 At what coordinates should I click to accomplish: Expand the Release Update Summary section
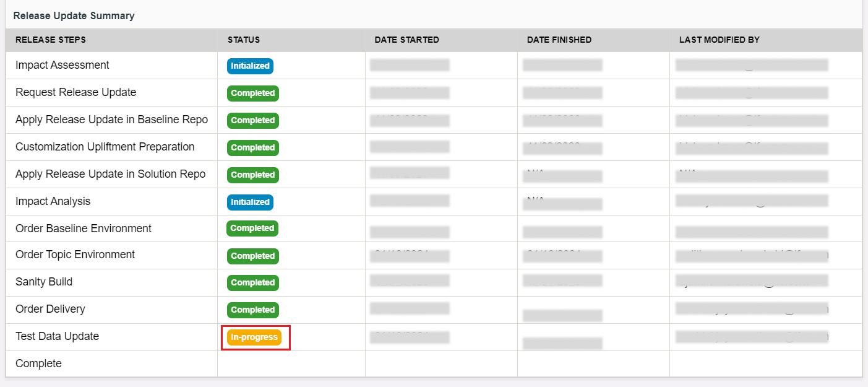pyautogui.click(x=74, y=15)
